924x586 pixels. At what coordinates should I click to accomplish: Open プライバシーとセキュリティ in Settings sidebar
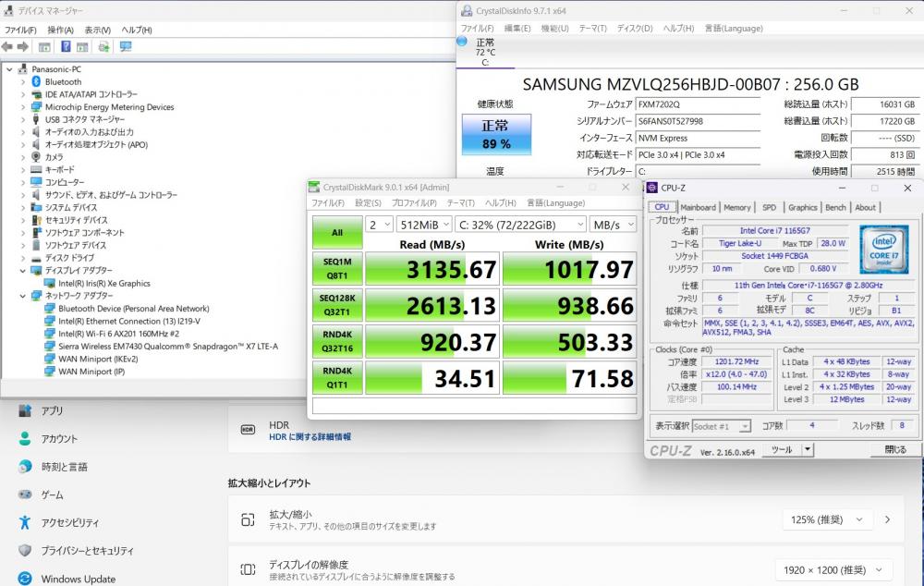(x=87, y=551)
